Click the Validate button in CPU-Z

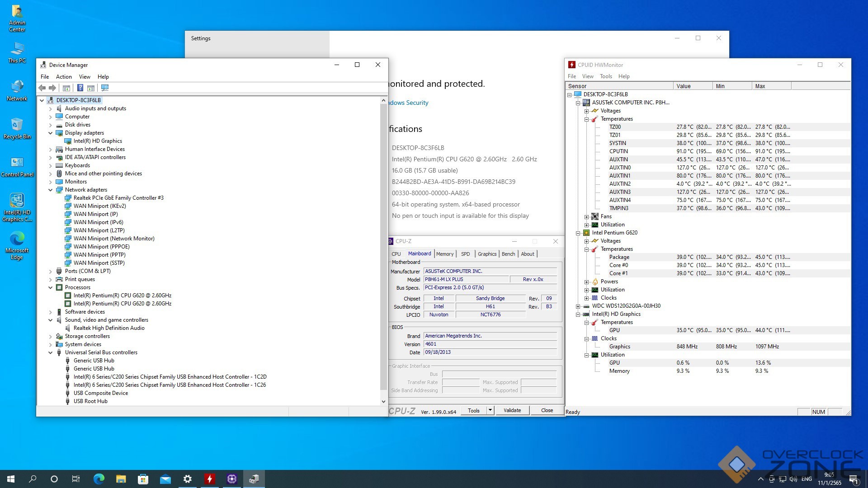tap(512, 410)
